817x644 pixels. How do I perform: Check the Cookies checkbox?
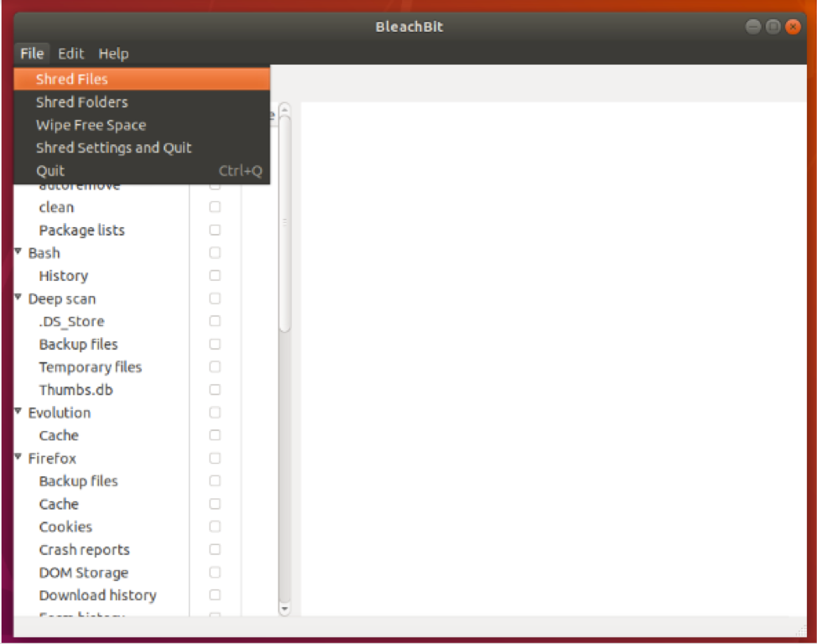pyautogui.click(x=215, y=527)
